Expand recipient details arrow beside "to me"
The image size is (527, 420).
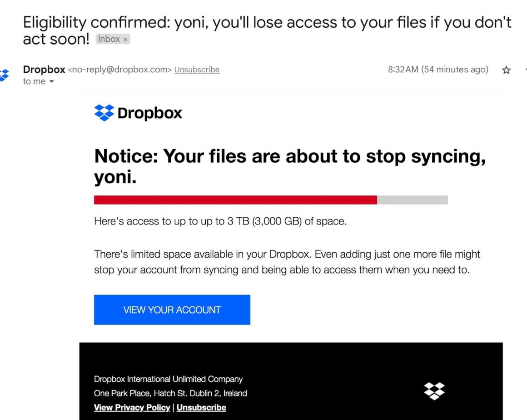pyautogui.click(x=51, y=82)
